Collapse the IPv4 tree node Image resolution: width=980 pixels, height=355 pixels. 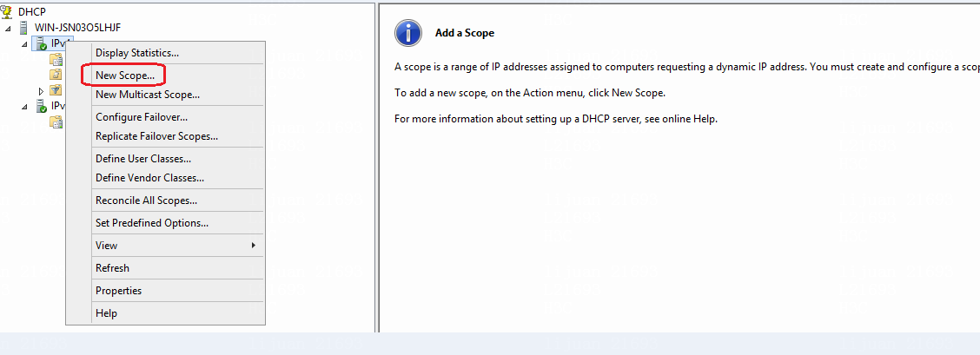(24, 44)
